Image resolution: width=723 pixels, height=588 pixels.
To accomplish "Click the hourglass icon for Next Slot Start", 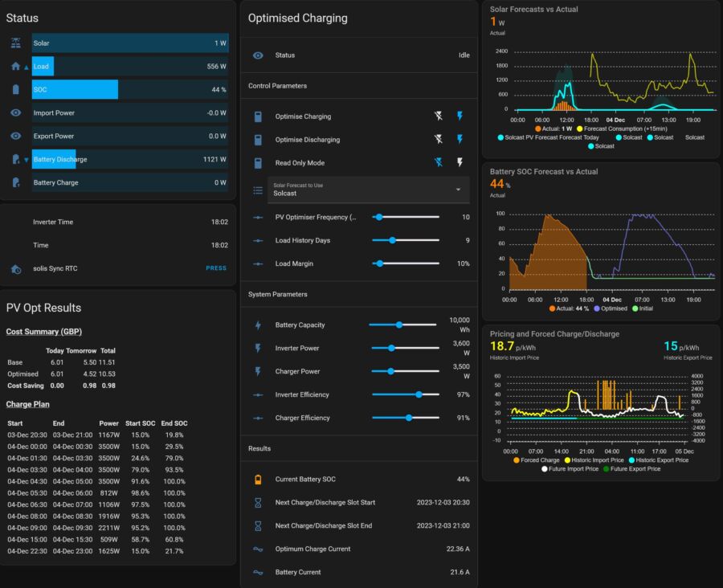I will pyautogui.click(x=258, y=503).
